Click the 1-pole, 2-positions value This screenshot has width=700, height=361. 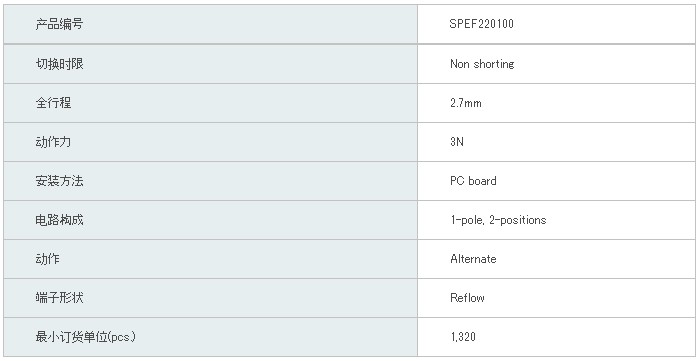point(498,220)
